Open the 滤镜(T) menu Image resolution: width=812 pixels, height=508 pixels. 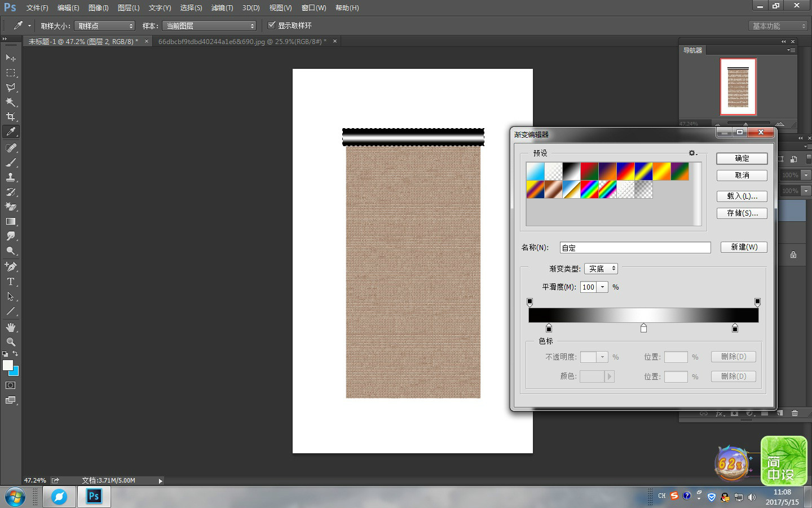222,8
